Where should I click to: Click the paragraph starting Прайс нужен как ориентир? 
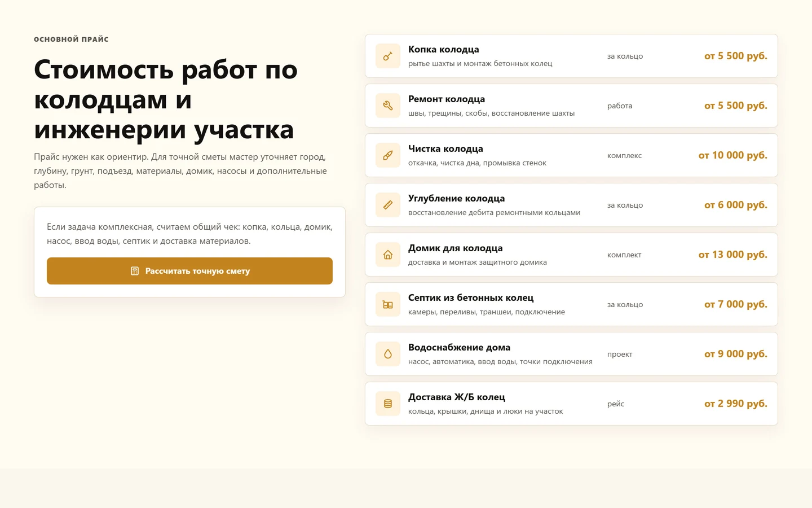(x=180, y=171)
